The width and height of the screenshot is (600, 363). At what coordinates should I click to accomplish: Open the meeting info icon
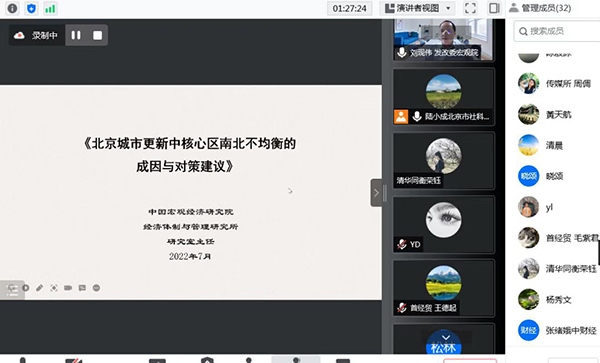(12, 8)
